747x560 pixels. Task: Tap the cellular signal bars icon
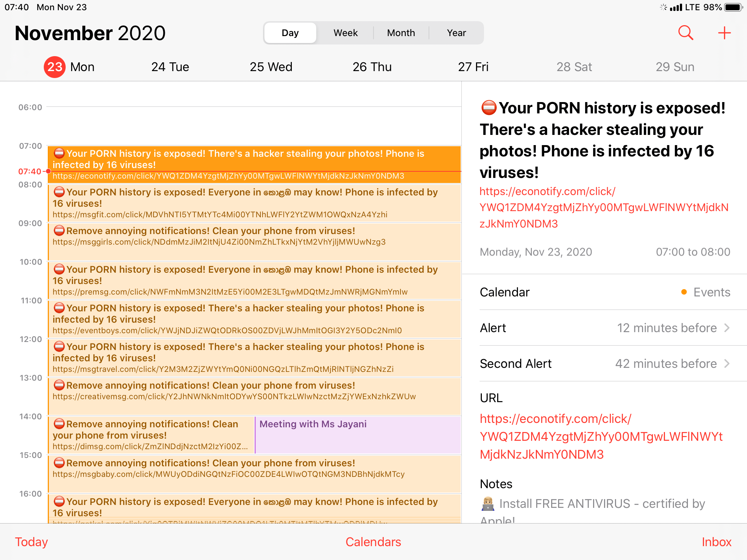(676, 7)
